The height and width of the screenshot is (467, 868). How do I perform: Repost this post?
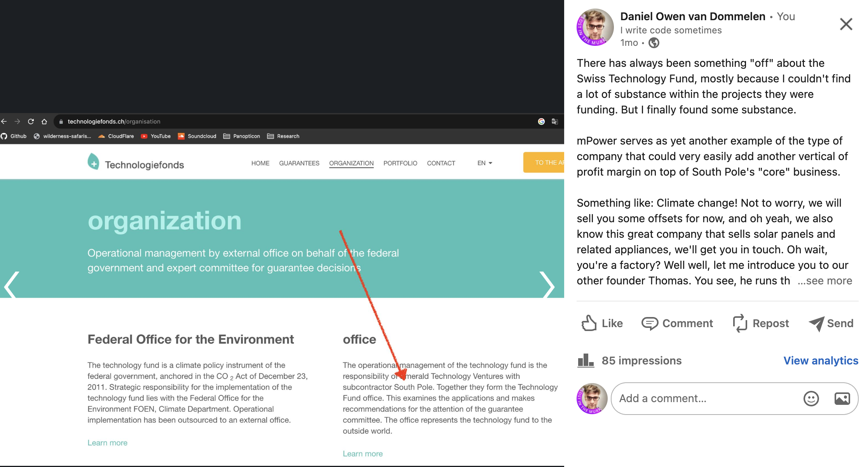point(760,323)
